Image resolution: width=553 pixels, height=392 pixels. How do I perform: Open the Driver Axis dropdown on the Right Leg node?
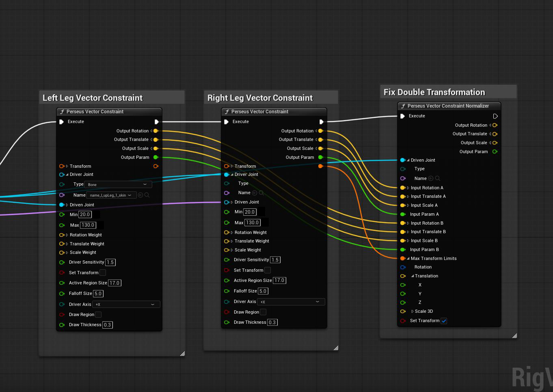point(291,302)
